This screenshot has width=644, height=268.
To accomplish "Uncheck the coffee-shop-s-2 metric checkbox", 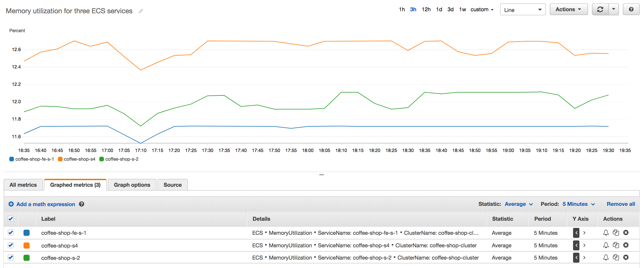I will pos(11,258).
